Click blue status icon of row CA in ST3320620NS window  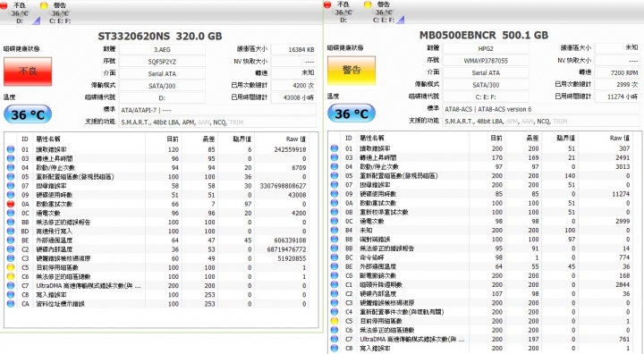(x=11, y=303)
